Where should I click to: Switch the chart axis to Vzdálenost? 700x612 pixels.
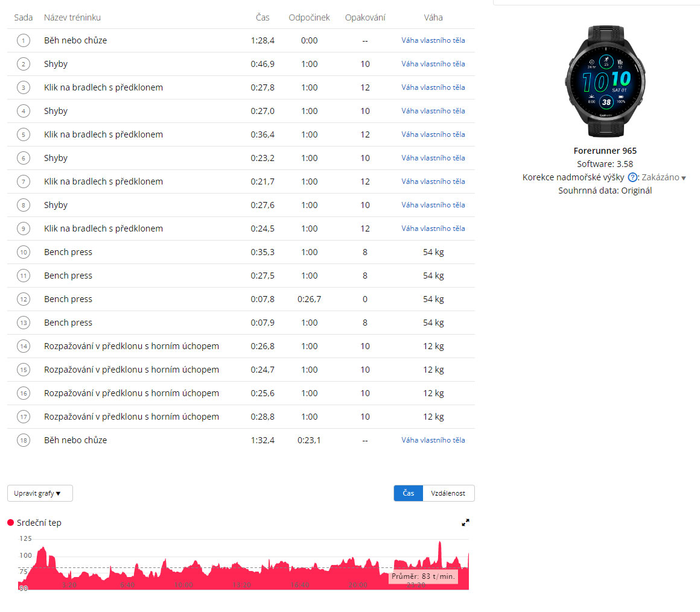click(448, 493)
